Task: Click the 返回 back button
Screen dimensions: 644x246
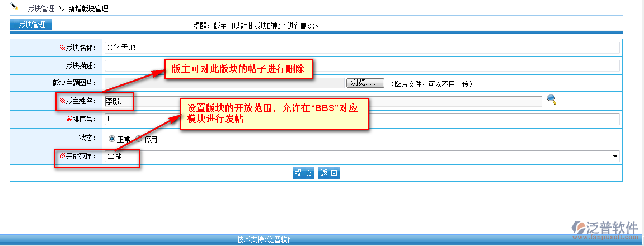Action: click(328, 173)
